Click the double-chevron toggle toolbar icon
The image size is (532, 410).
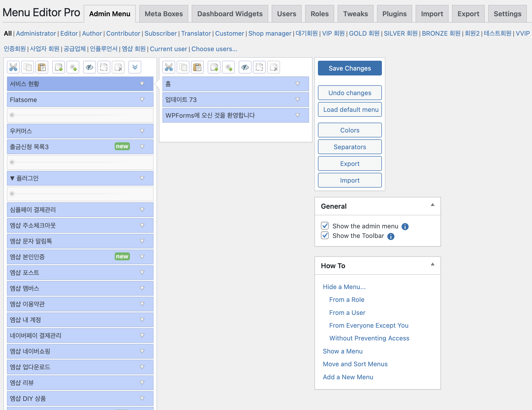pos(135,67)
